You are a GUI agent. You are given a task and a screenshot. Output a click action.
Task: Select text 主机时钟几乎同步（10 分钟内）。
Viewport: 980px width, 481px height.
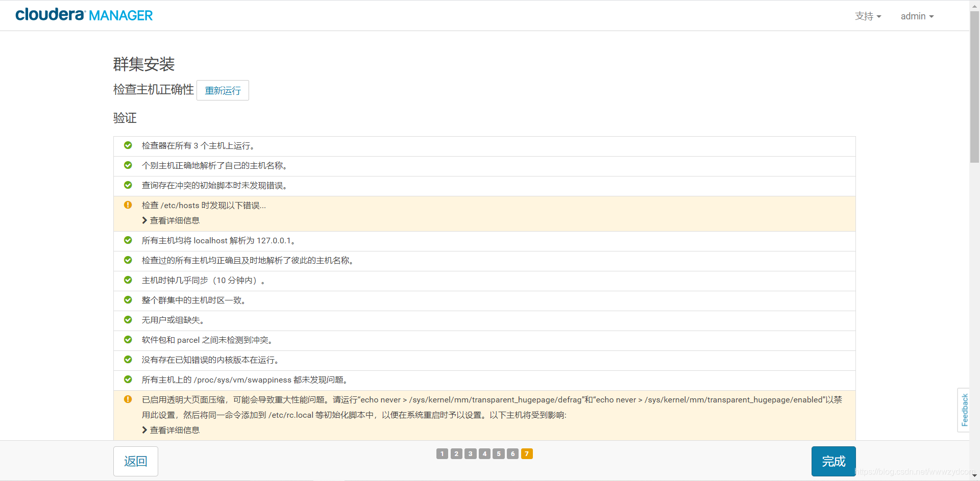(204, 281)
